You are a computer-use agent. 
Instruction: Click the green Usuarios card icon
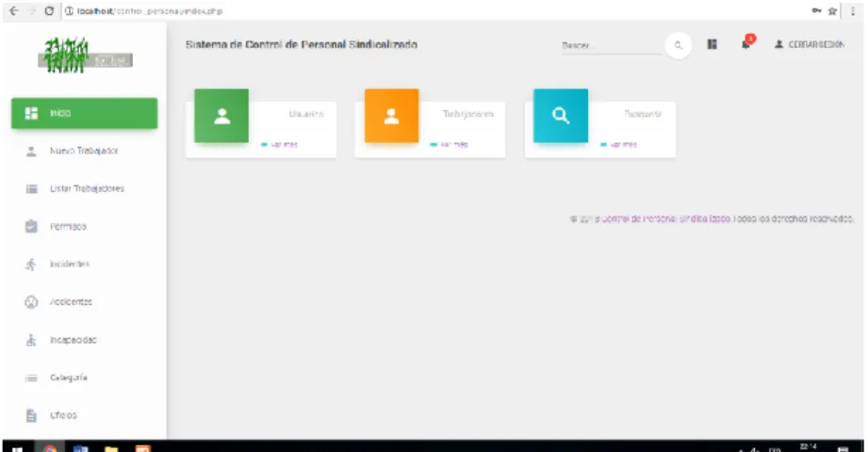(x=221, y=116)
